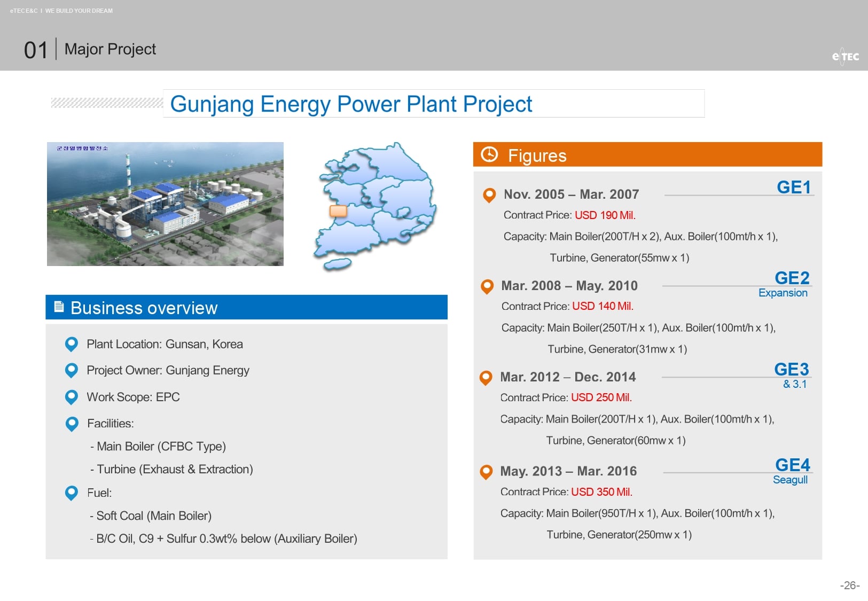The width and height of the screenshot is (868, 601).
Task: Click orange pin beside Mar. 2008 – May. 2010
Action: [x=487, y=287]
